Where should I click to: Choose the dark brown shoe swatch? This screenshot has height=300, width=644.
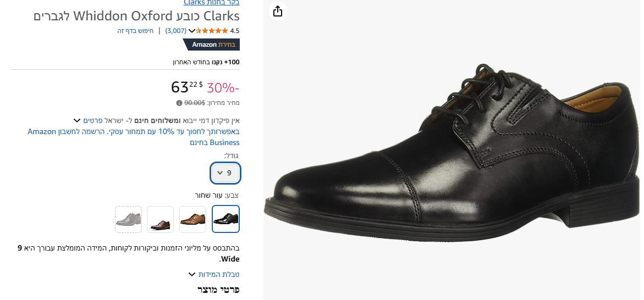pos(161,219)
